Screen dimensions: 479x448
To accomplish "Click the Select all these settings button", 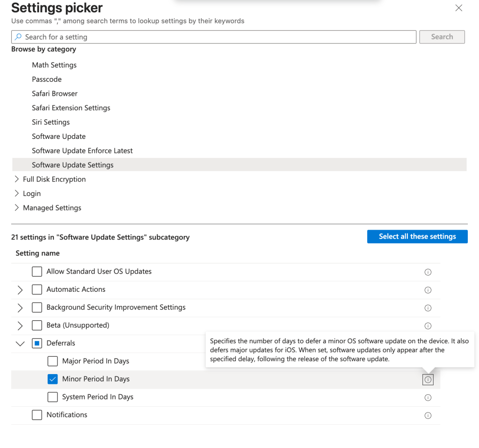I will pyautogui.click(x=417, y=237).
